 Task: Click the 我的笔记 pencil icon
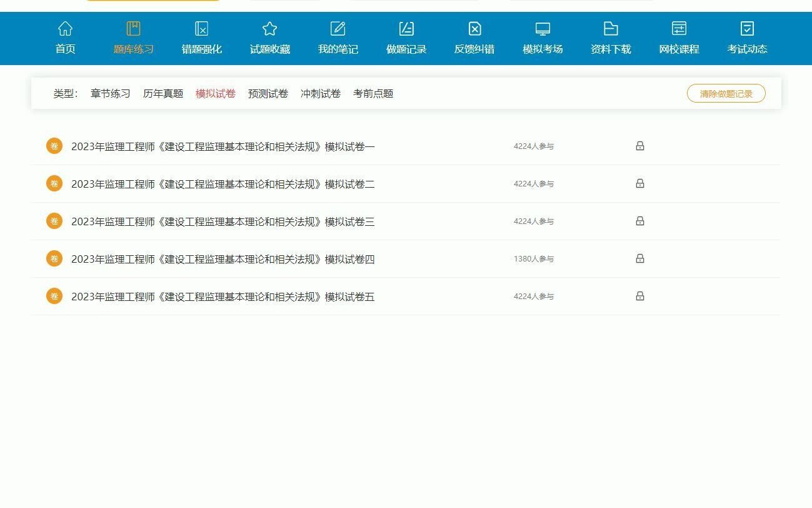(338, 29)
